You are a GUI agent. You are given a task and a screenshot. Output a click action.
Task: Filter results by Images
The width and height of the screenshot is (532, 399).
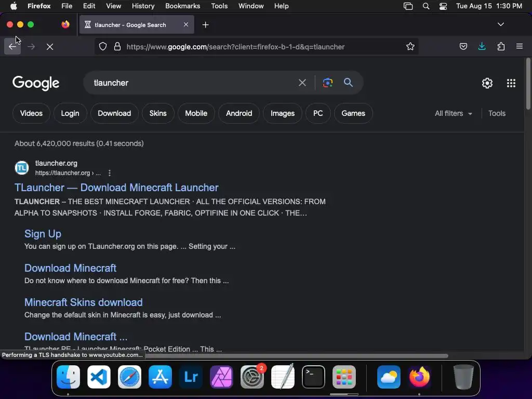[283, 113]
